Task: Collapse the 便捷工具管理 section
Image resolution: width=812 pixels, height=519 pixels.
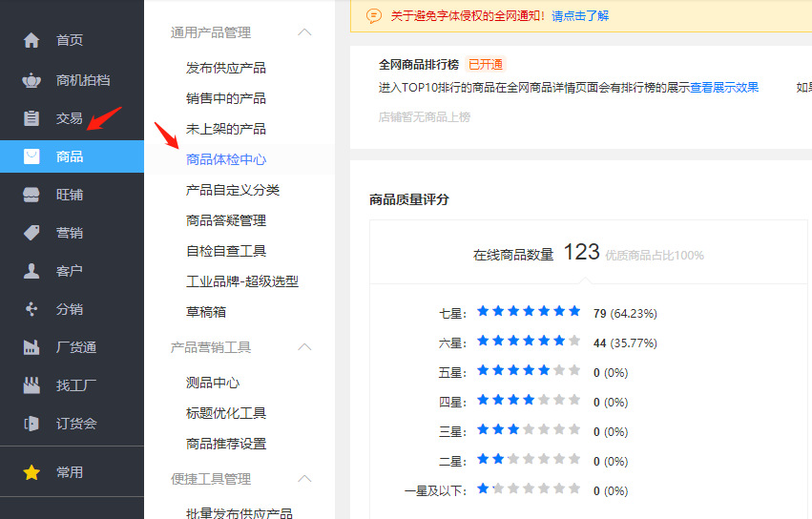Action: (304, 479)
